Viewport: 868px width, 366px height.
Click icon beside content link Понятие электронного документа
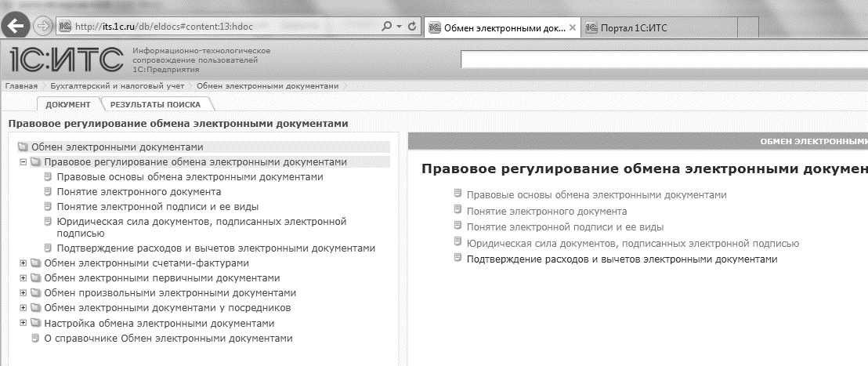point(458,209)
